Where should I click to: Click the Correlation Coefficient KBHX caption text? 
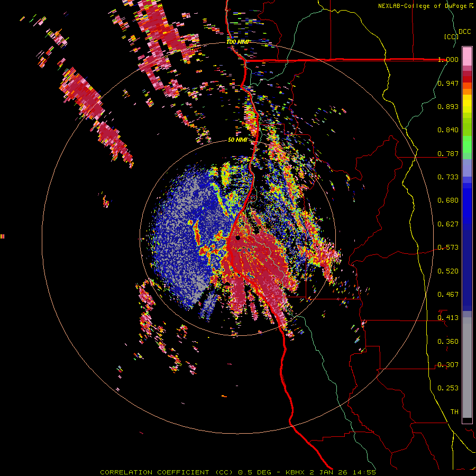(x=237, y=472)
